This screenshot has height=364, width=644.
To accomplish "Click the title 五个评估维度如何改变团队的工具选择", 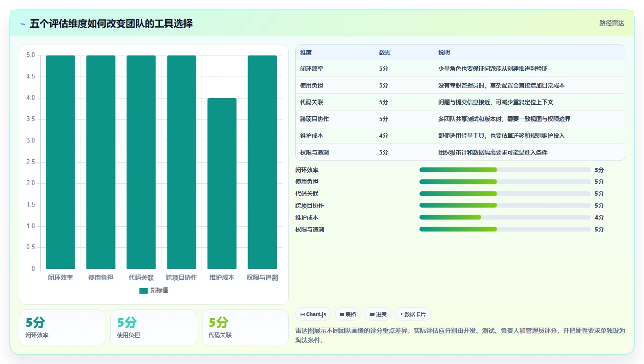I will pos(111,23).
